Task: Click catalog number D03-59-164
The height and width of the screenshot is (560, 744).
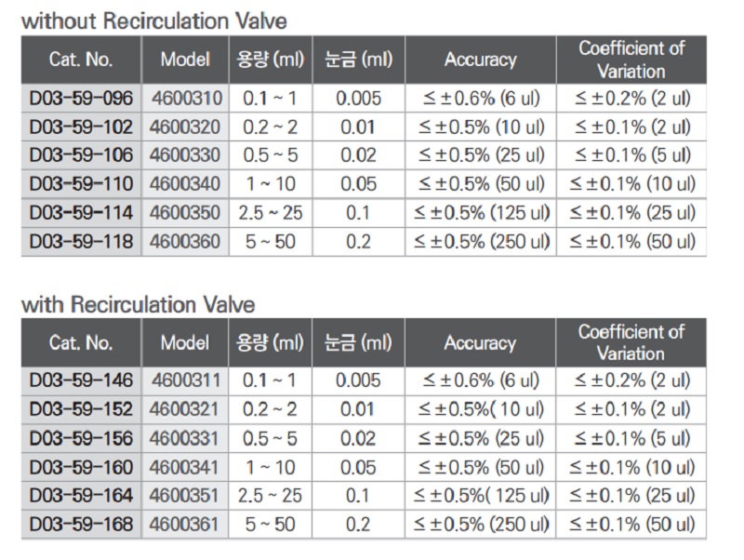Action: [x=82, y=496]
